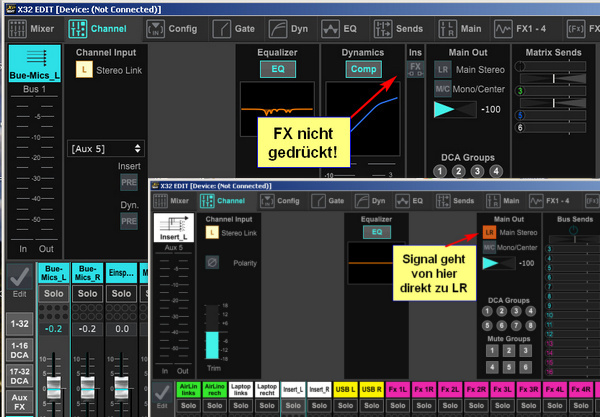Toggle Stereo Link L in front window
600x417 pixels.
[212, 233]
